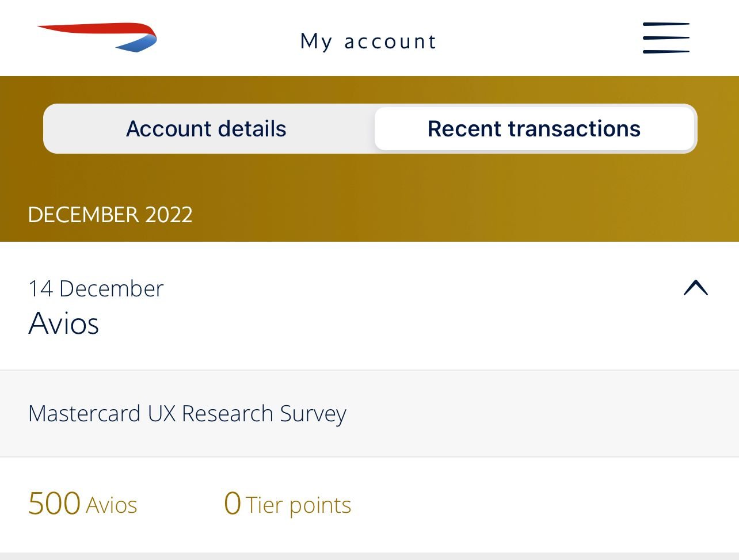Select the Recent transactions tab

534,129
